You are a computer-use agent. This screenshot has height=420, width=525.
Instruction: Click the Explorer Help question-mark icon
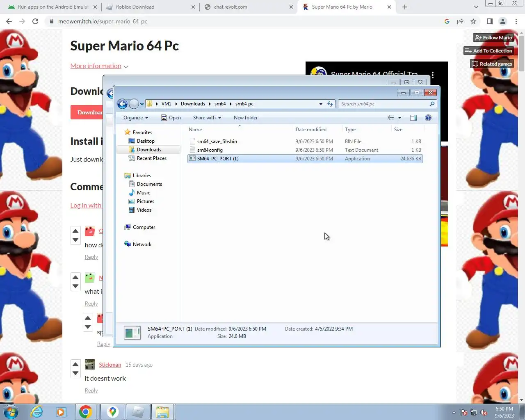pos(428,118)
